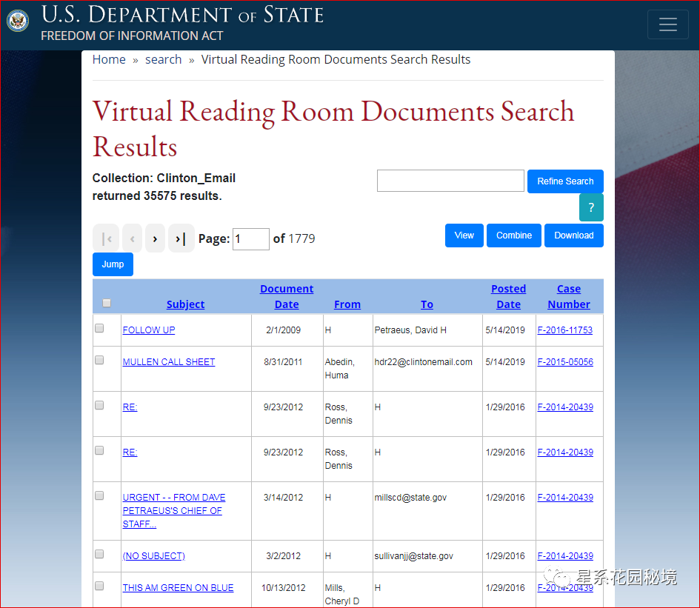Check the THIS AM GREEN ON BLUE checkbox
The image size is (700, 608).
99,586
